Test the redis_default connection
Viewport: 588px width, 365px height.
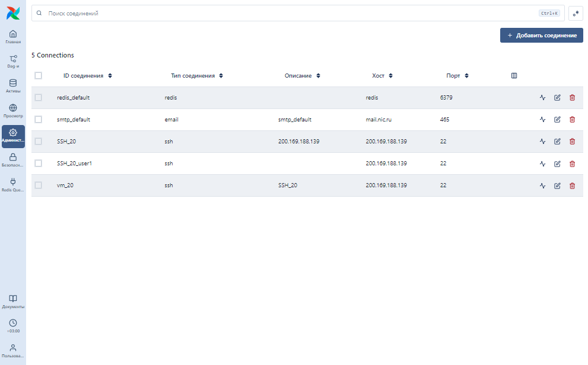[542, 98]
